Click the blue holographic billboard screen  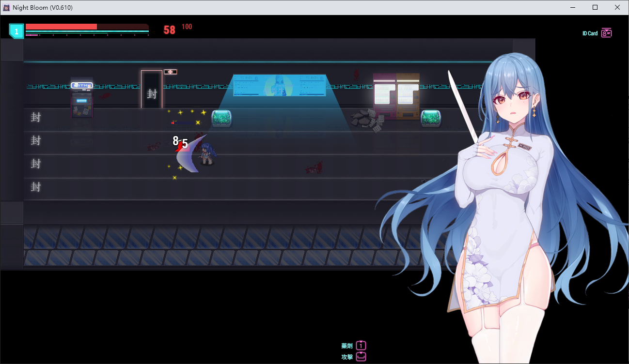point(279,85)
